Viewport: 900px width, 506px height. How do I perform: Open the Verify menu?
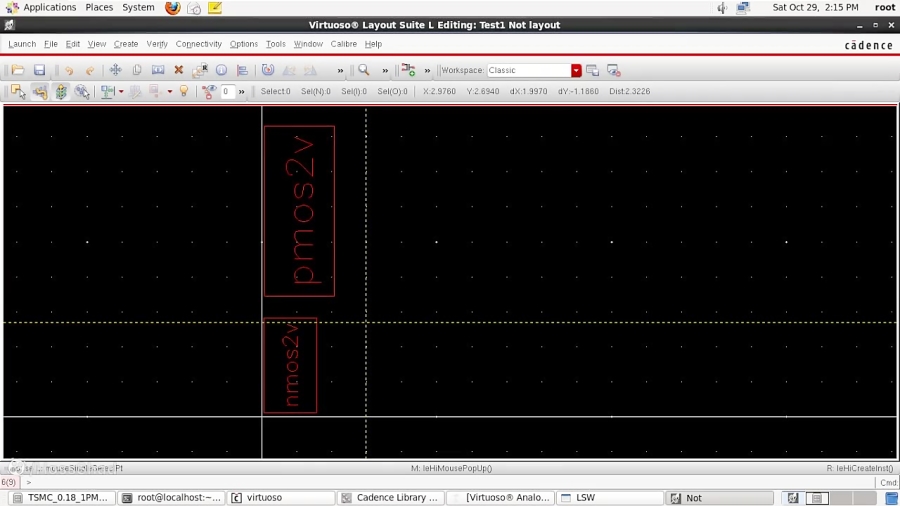pyautogui.click(x=157, y=44)
